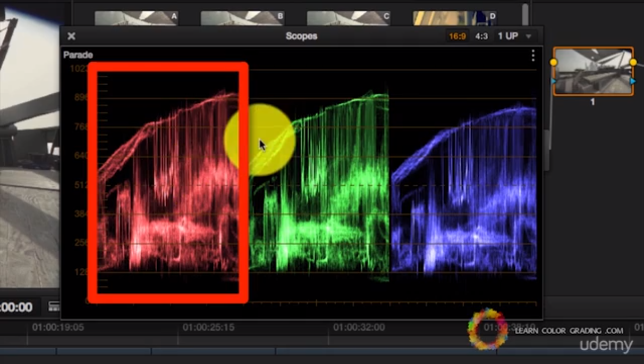Click node 1's blue key output triangle

633,81
